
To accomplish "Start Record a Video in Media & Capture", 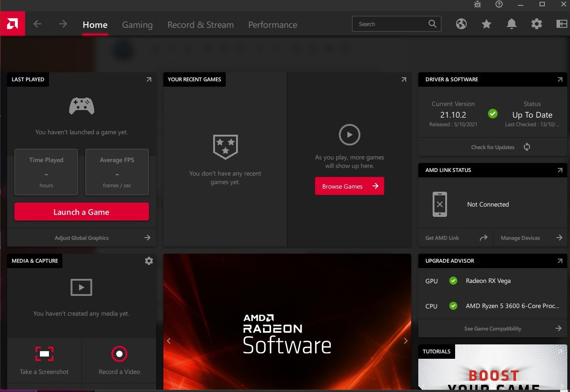I will pyautogui.click(x=119, y=361).
